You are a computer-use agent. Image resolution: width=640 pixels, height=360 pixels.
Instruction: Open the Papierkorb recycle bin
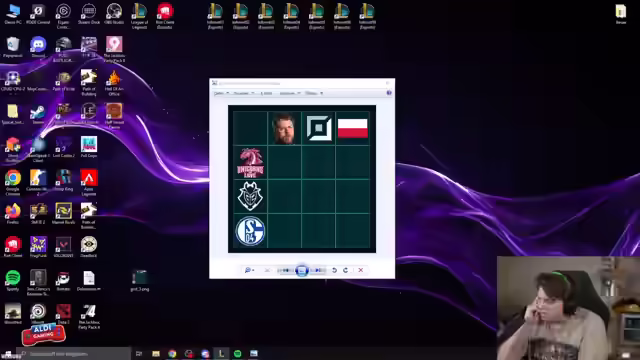pyautogui.click(x=13, y=47)
